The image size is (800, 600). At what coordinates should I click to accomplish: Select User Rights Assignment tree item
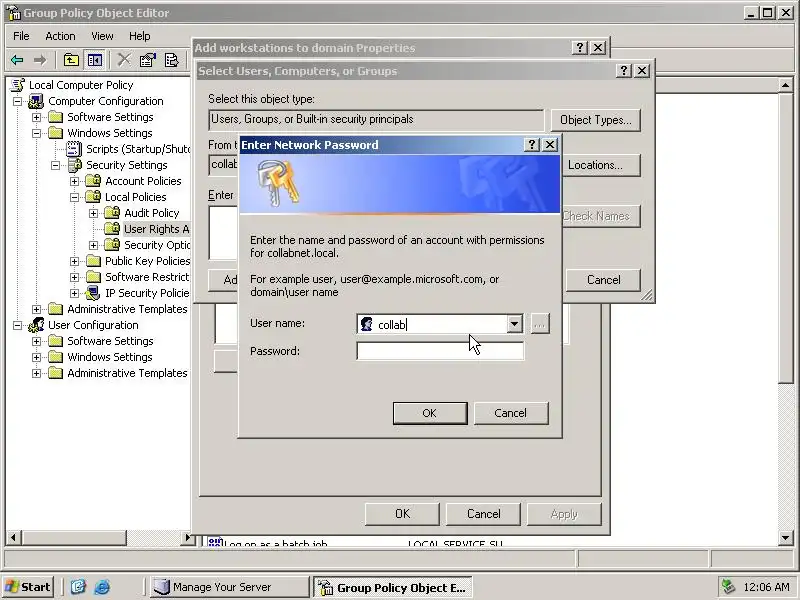[x=157, y=229]
